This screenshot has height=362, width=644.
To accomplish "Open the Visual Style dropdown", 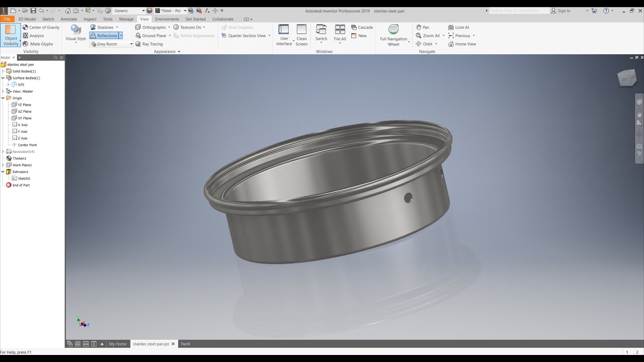I will pyautogui.click(x=75, y=34).
